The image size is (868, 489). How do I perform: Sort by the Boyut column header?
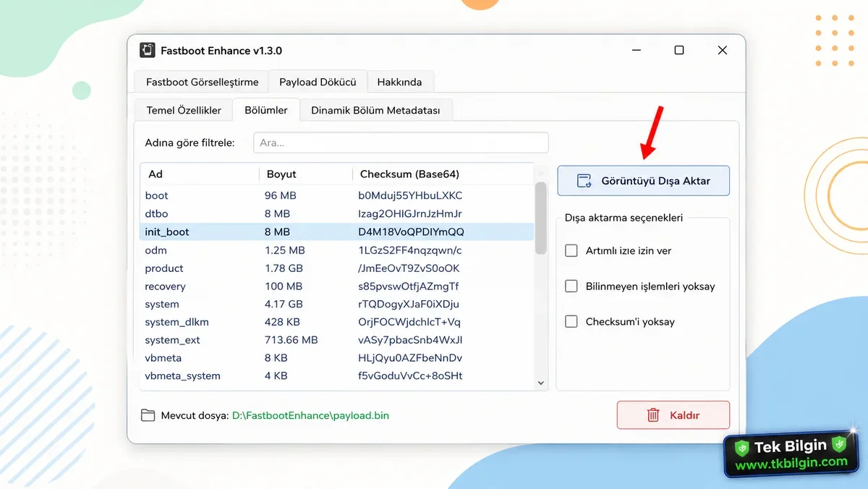coord(305,174)
